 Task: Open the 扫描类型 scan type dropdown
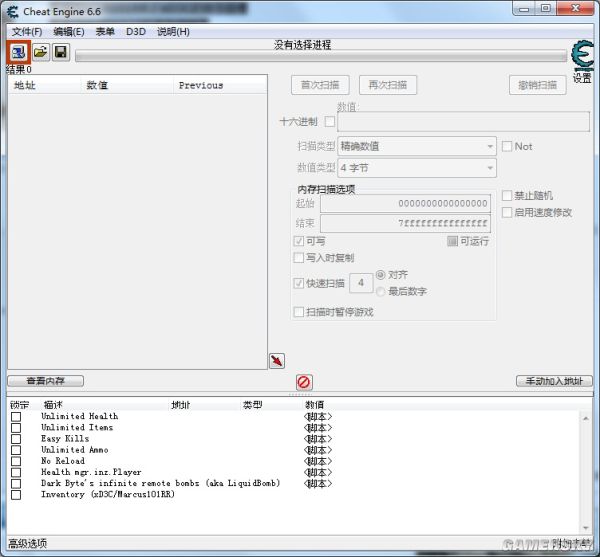coord(417,146)
